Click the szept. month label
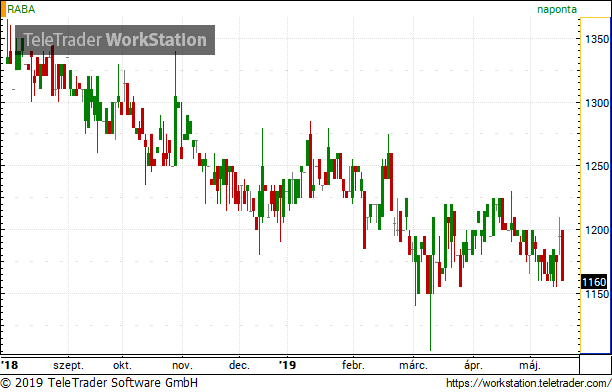This screenshot has height=392, width=612. pos(69,366)
